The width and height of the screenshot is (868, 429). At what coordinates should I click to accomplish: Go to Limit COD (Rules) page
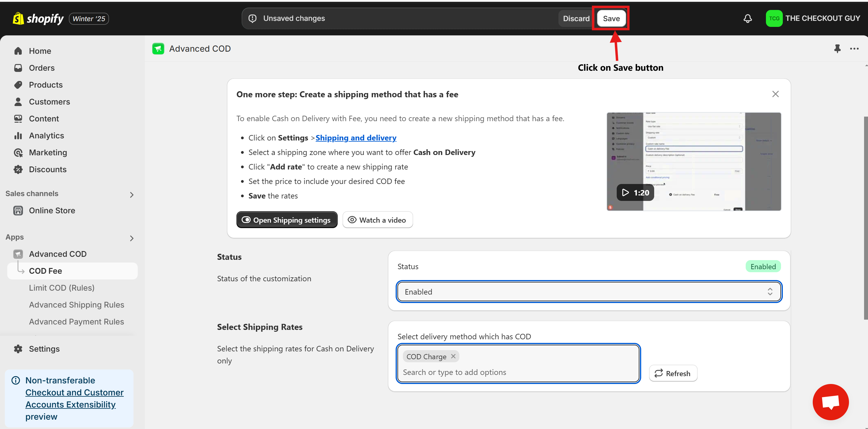coord(62,288)
